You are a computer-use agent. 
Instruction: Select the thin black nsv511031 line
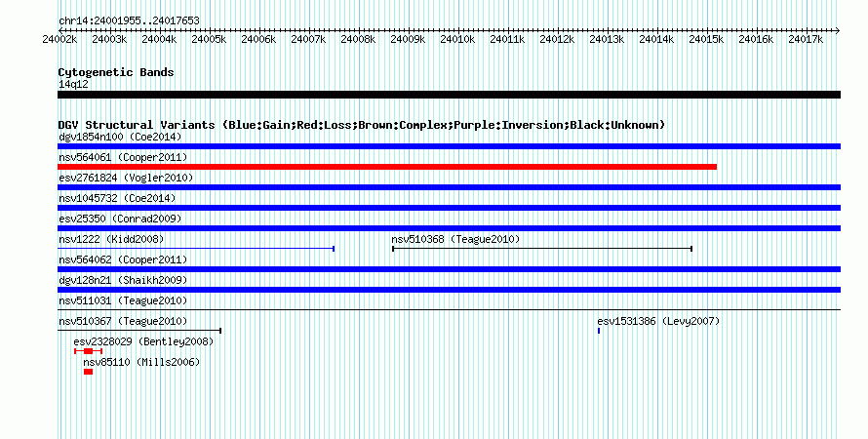click(449, 310)
